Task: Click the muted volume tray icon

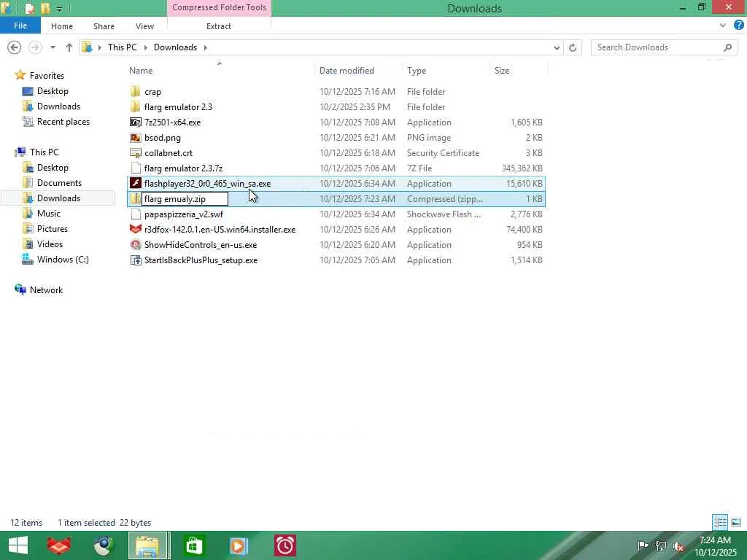Action: 678,545
